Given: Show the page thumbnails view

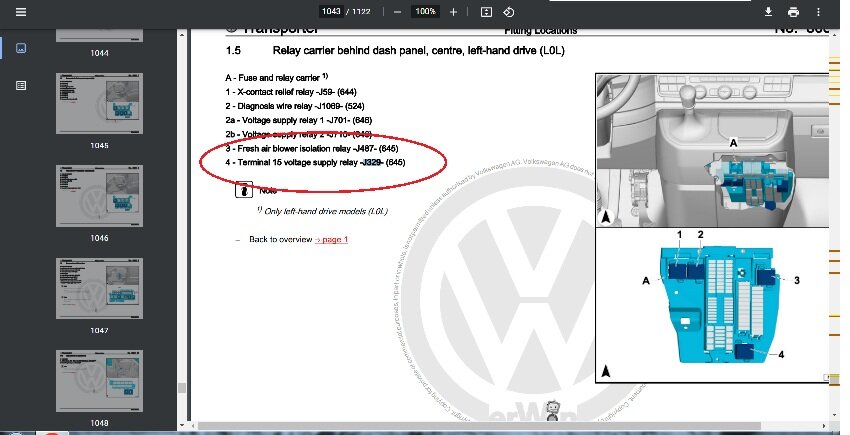Looking at the screenshot, I should 21,48.
